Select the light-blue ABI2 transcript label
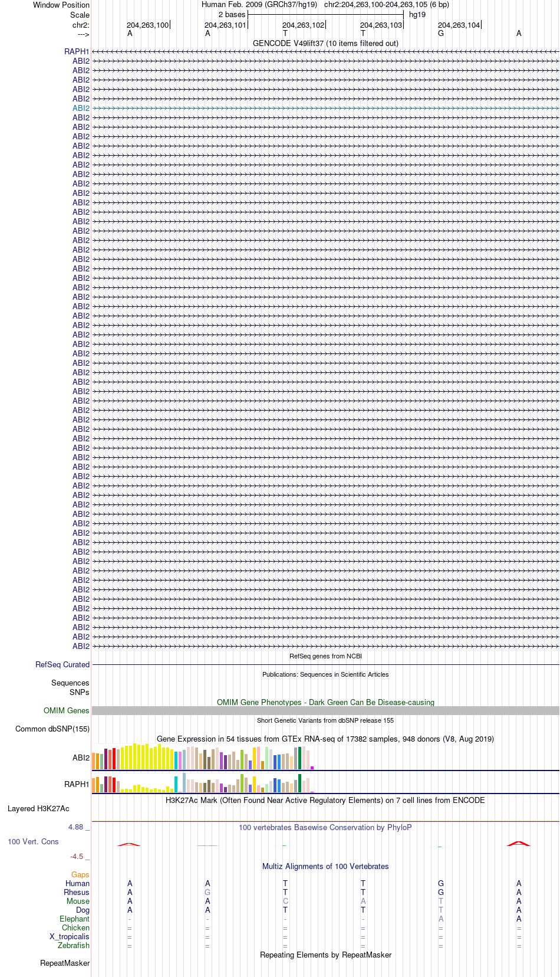The width and height of the screenshot is (560, 977). (81, 109)
